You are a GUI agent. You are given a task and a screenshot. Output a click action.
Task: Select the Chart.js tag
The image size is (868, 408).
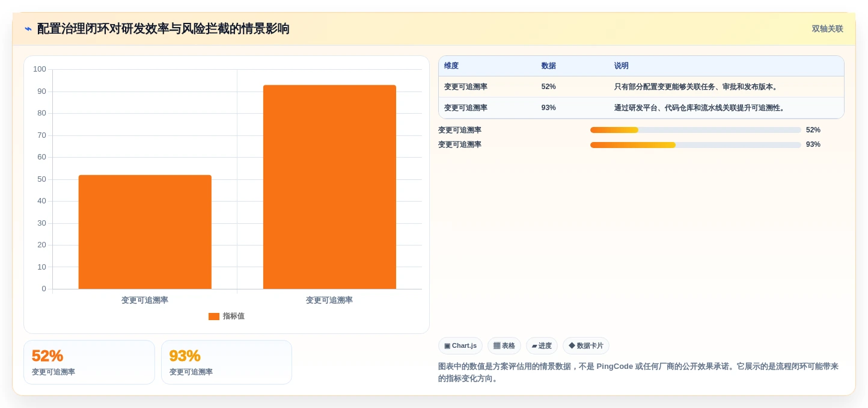click(x=460, y=346)
